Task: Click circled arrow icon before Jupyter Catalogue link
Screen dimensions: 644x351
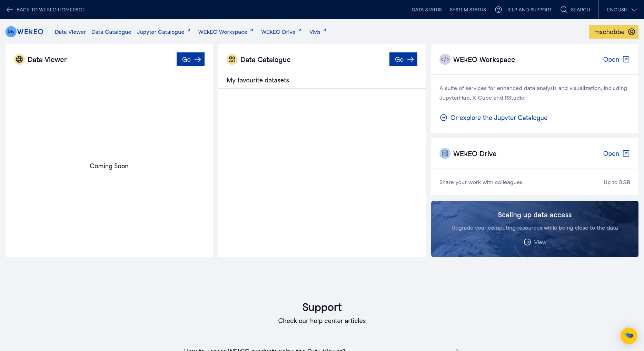Action: pos(444,118)
